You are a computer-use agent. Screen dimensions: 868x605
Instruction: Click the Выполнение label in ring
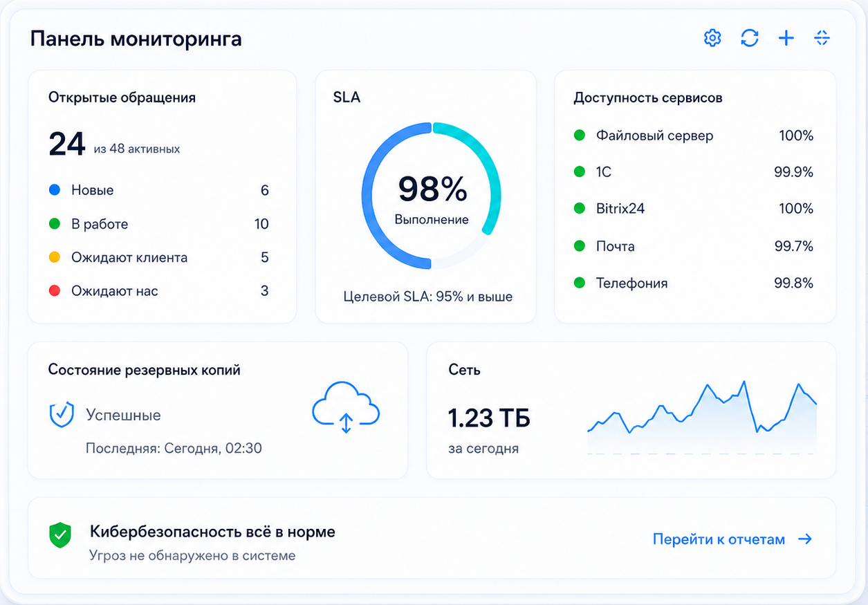(432, 220)
